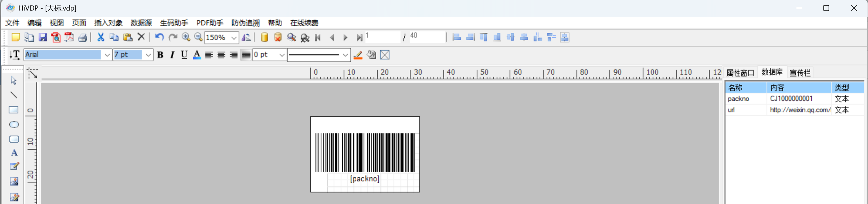Select the ellipse drawing tool

pos(14,125)
